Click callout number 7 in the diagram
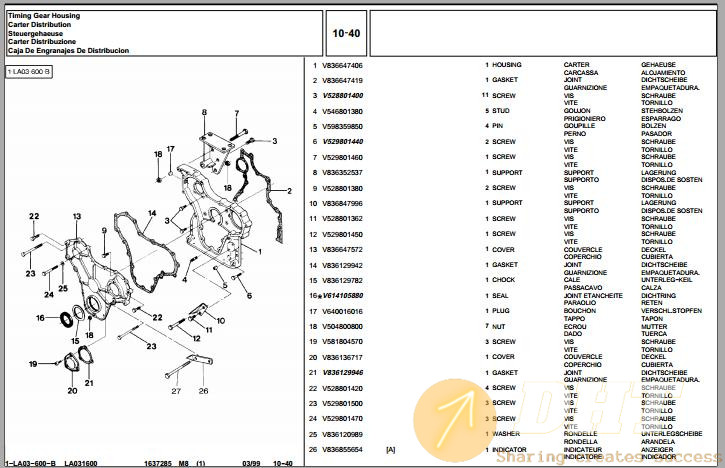 237,113
